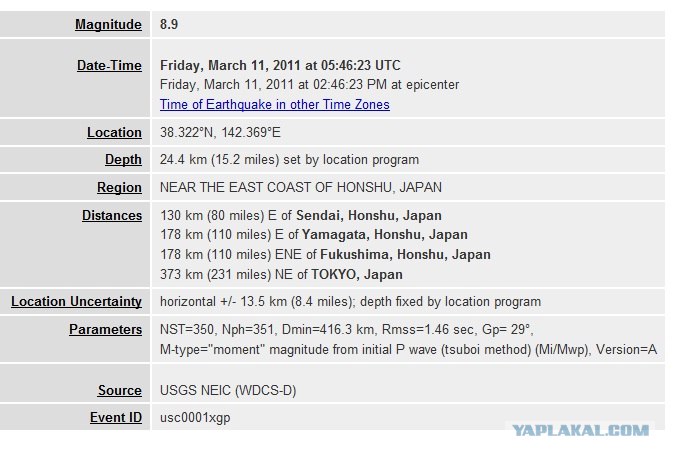Click the Fukushima, Honshu, Japan distance line
Screen dimensions: 675x460
325,255
